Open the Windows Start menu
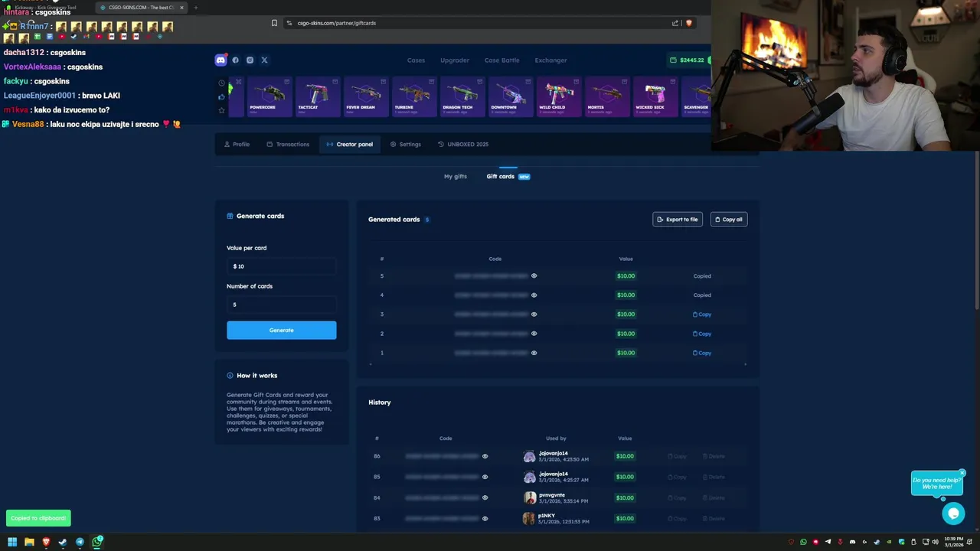Image resolution: width=980 pixels, height=551 pixels. tap(12, 542)
